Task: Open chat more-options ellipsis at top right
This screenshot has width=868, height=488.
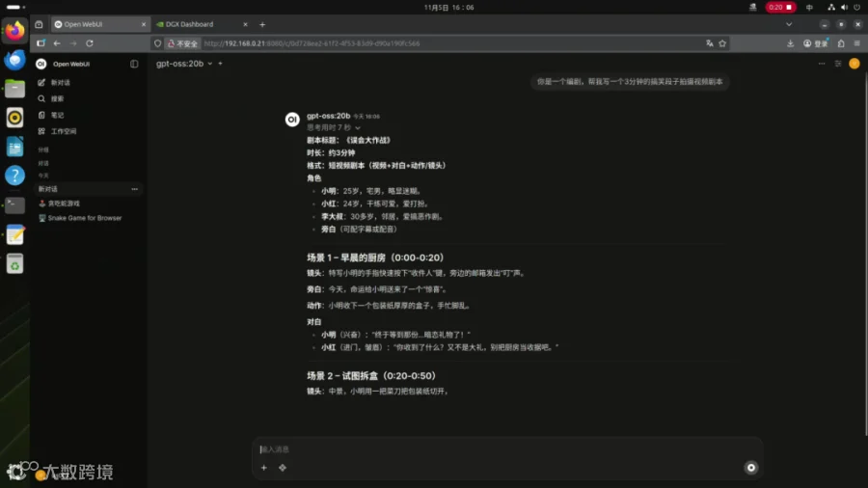Action: click(822, 64)
